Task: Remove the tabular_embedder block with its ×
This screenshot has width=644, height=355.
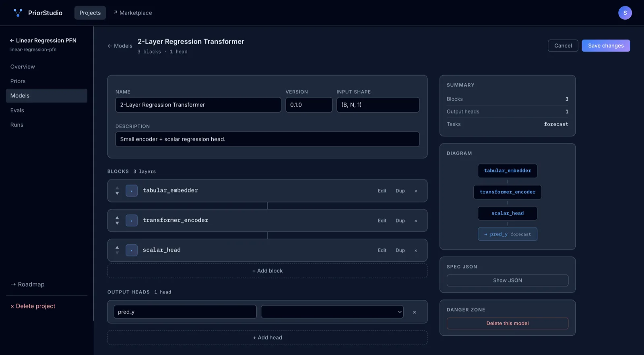Action: point(416,191)
